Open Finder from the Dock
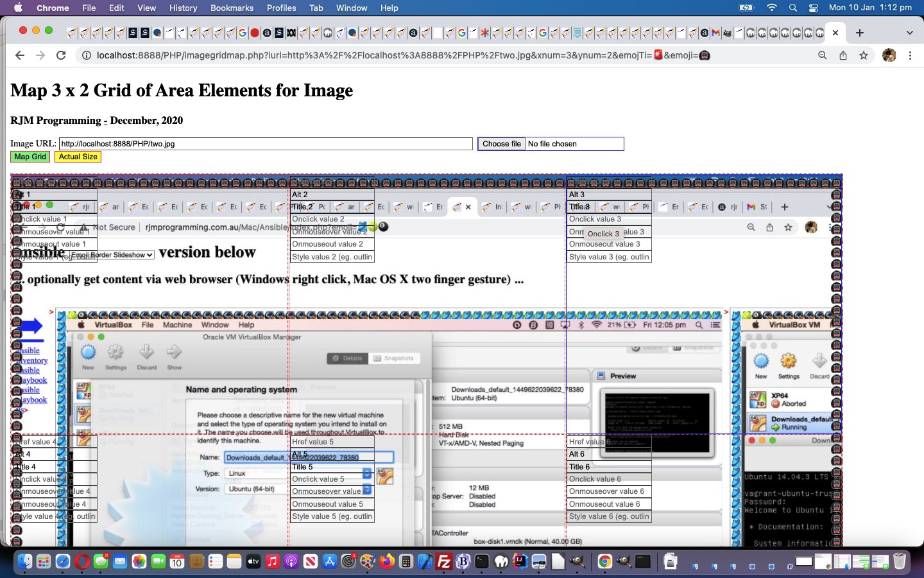 coord(24,562)
